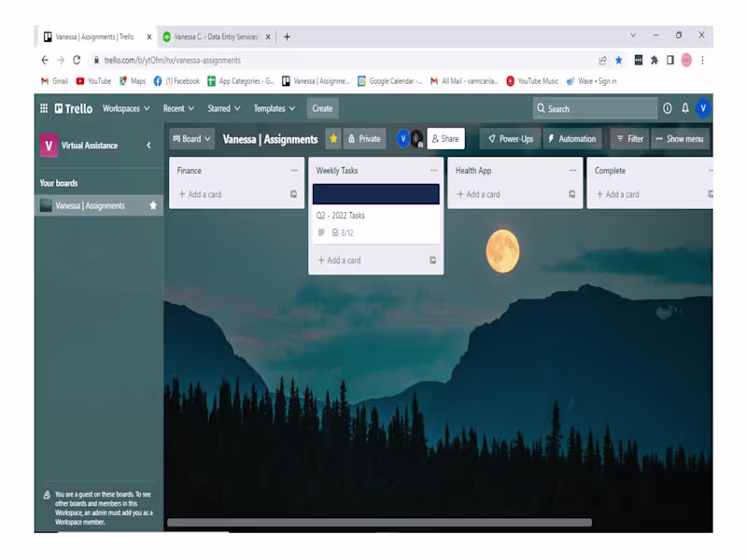Toggle the bookmark star in address bar
Viewport: 747px width, 560px height.
point(619,60)
